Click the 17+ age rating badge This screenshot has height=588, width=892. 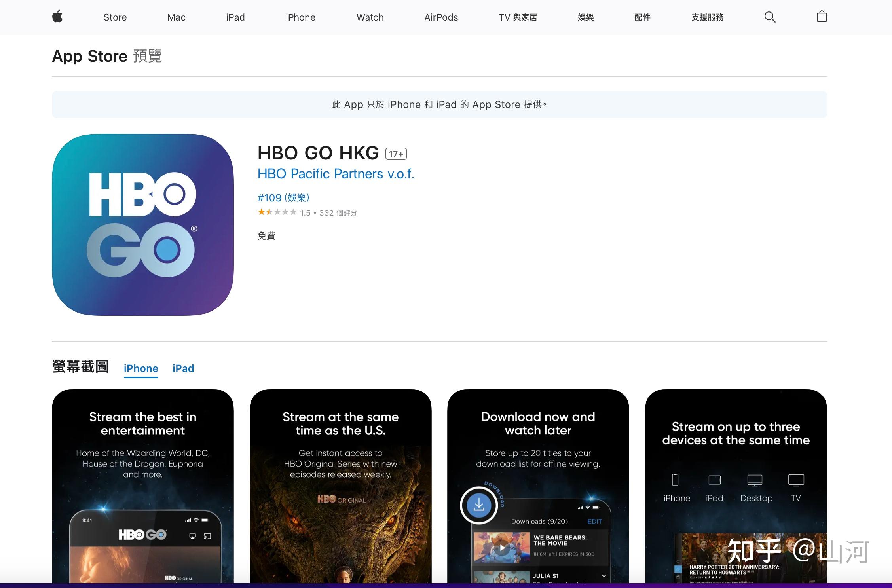[395, 153]
